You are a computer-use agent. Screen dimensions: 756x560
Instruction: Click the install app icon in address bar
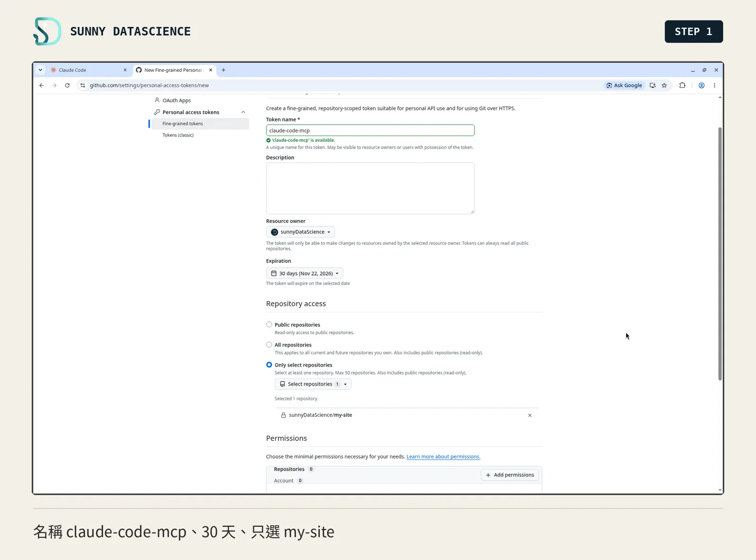tap(653, 86)
